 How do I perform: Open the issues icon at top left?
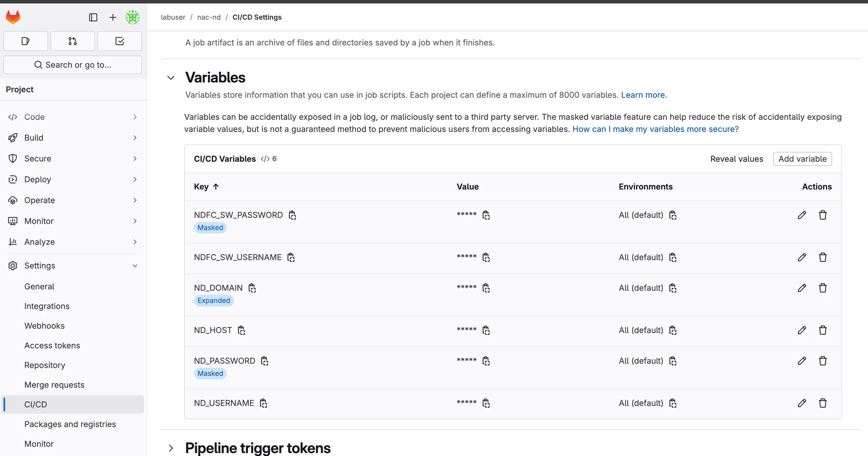tap(25, 41)
